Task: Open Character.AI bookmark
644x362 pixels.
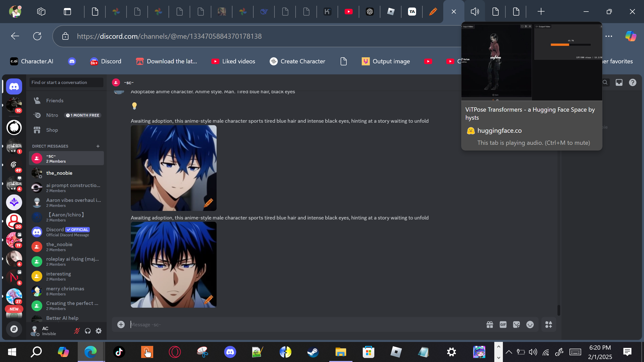Action: click(32, 61)
